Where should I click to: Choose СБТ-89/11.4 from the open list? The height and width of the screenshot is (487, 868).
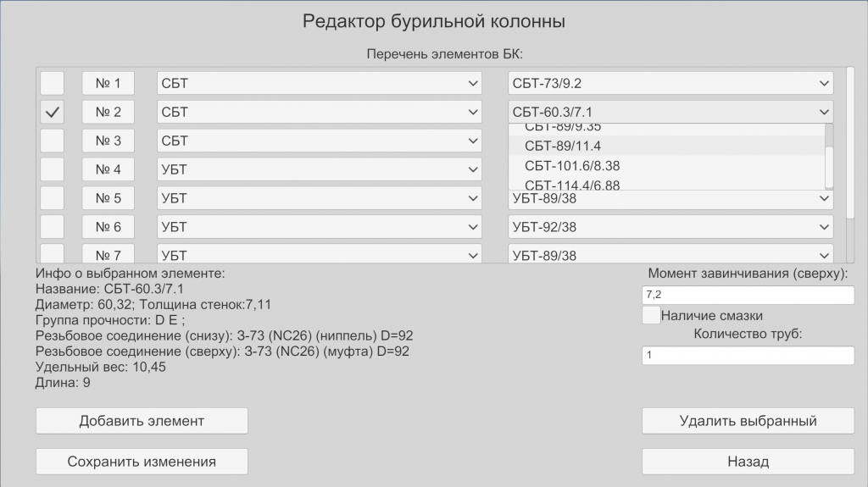click(x=563, y=146)
